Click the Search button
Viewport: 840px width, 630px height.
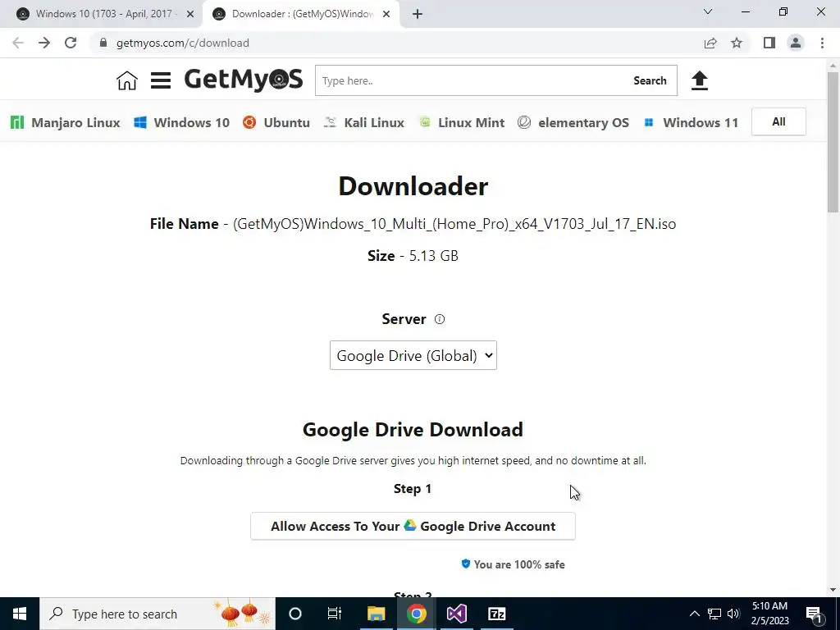point(650,81)
